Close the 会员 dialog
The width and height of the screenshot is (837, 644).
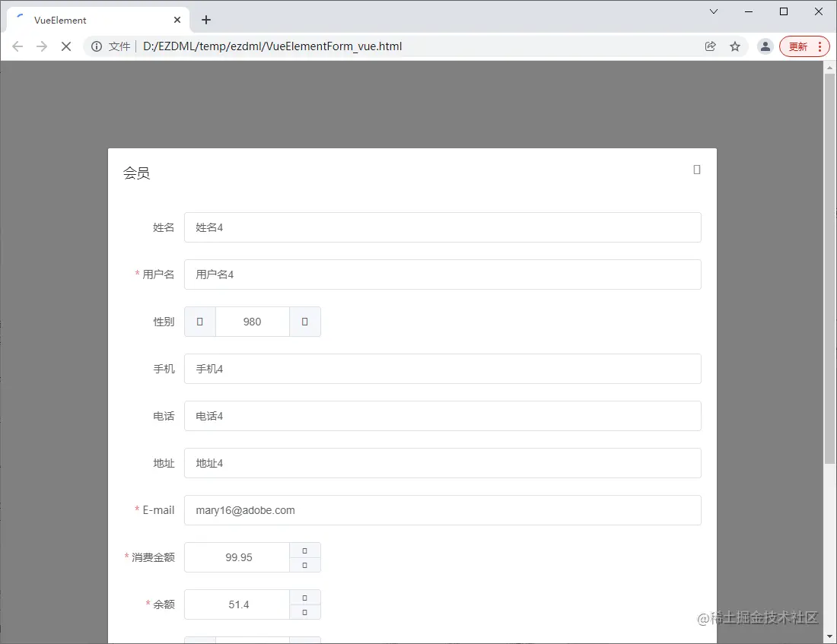[x=696, y=170]
